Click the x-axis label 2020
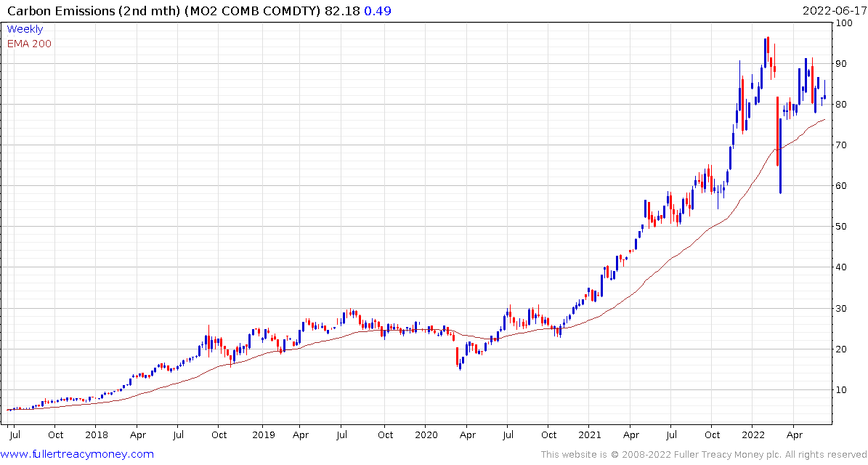Image resolution: width=868 pixels, height=465 pixels. click(x=426, y=434)
